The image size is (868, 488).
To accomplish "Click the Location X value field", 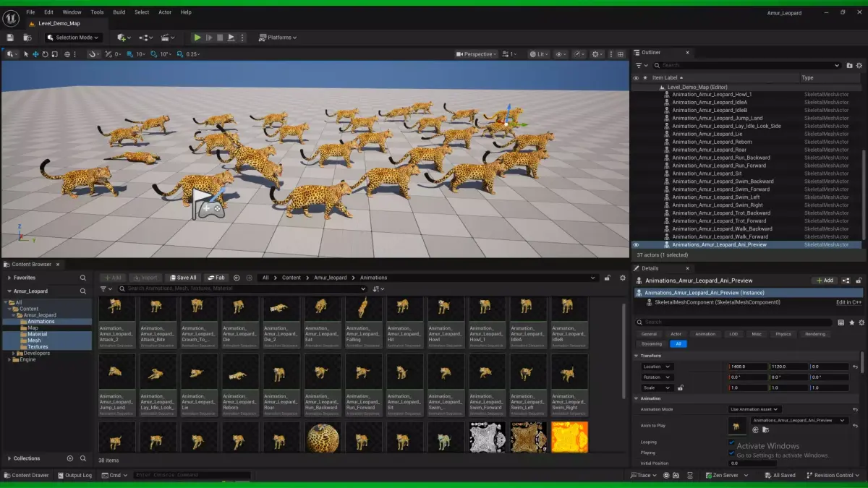I will point(748,367).
